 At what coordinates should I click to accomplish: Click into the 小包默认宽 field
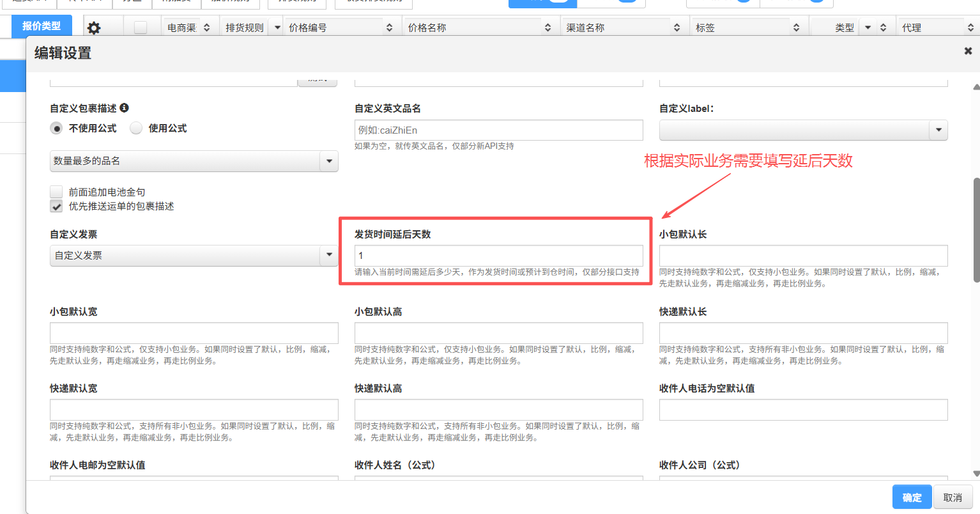[194, 333]
